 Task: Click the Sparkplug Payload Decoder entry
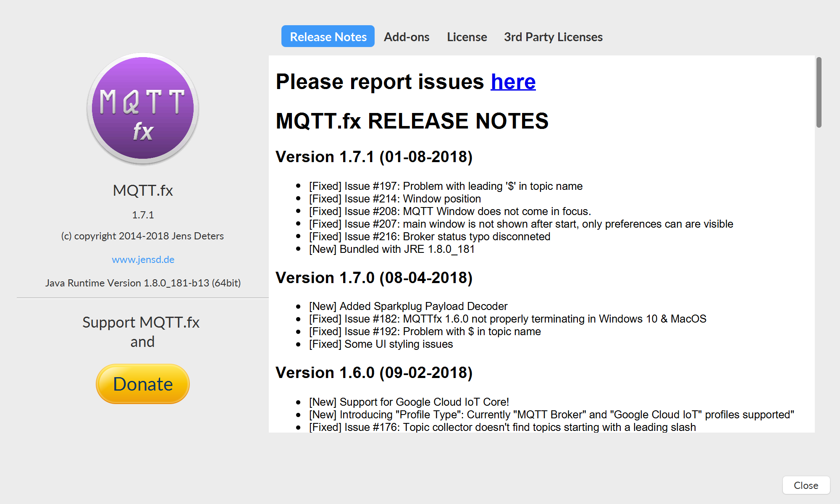click(x=408, y=306)
